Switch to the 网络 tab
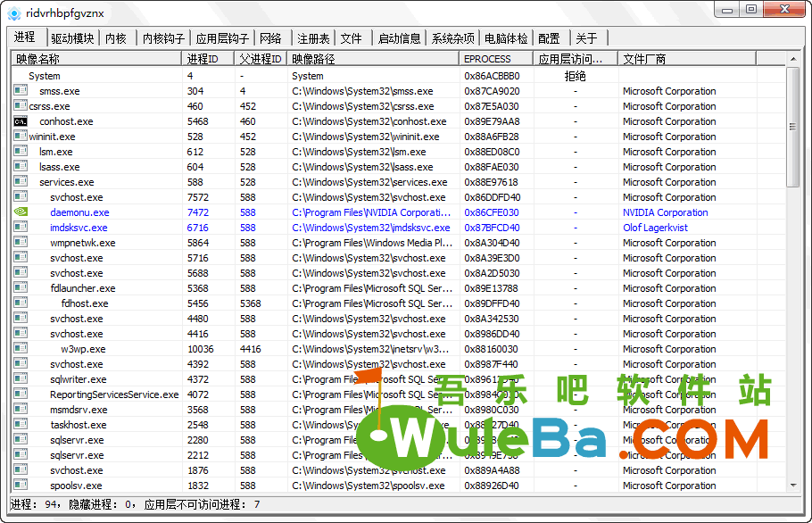The height and width of the screenshot is (523, 812). [271, 38]
